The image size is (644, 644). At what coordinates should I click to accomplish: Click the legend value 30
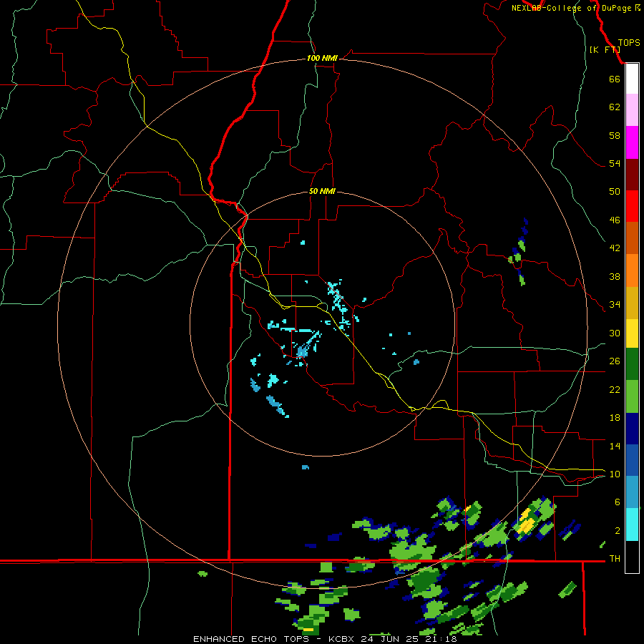(x=615, y=333)
